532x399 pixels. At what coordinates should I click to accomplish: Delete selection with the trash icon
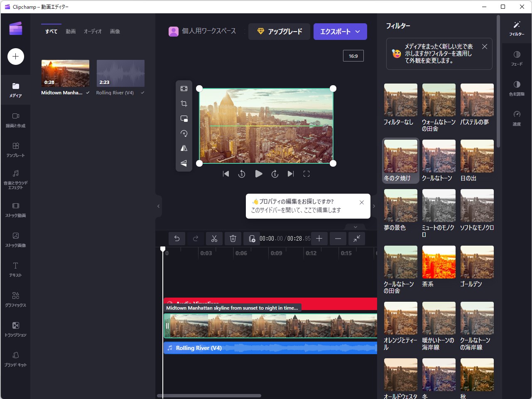pos(233,238)
